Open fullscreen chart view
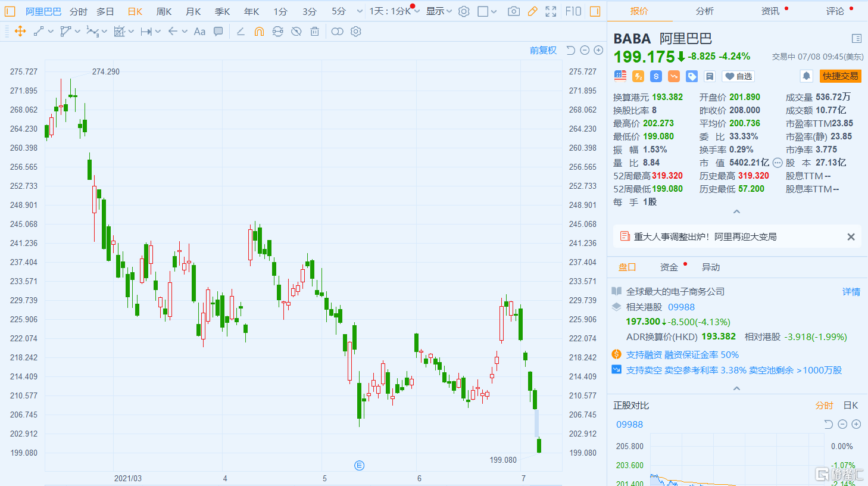The image size is (868, 486). 551,11
